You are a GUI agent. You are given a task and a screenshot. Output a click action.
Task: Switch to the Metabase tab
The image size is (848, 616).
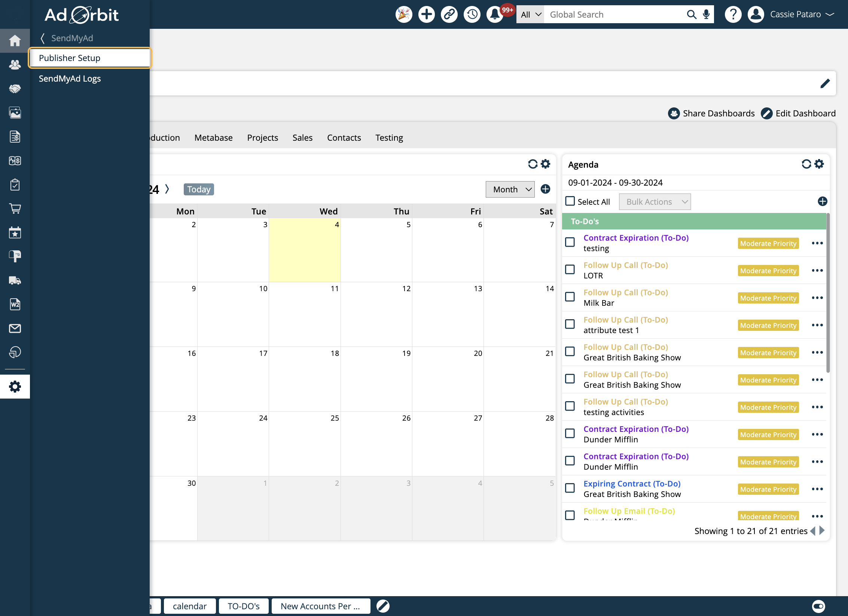click(213, 138)
